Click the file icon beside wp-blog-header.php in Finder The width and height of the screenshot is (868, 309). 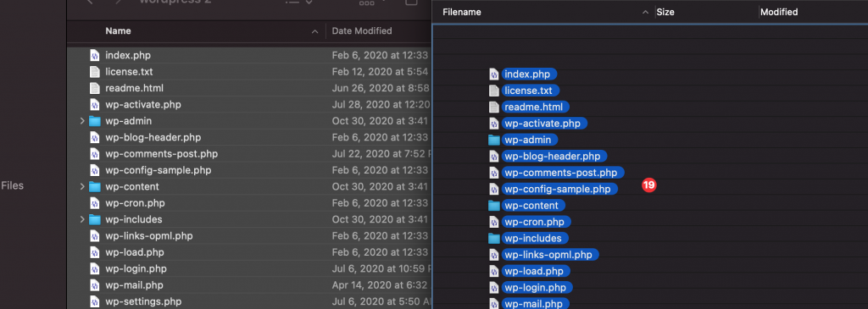(x=95, y=138)
